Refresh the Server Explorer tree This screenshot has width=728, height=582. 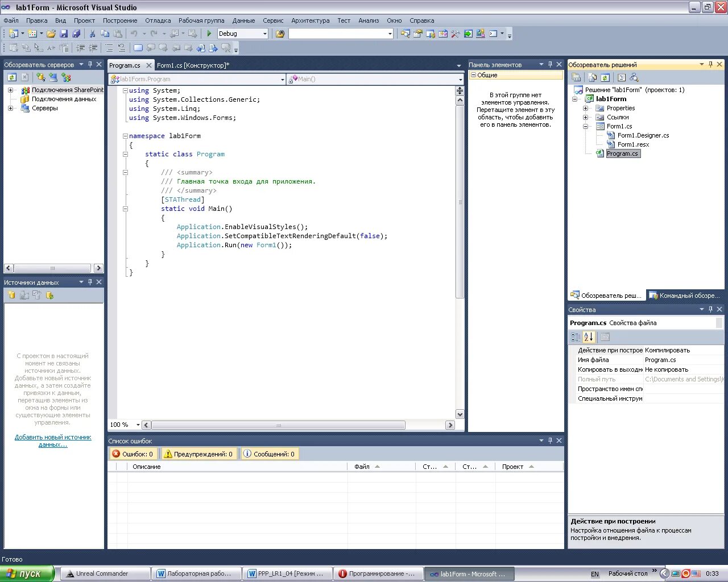[11, 77]
